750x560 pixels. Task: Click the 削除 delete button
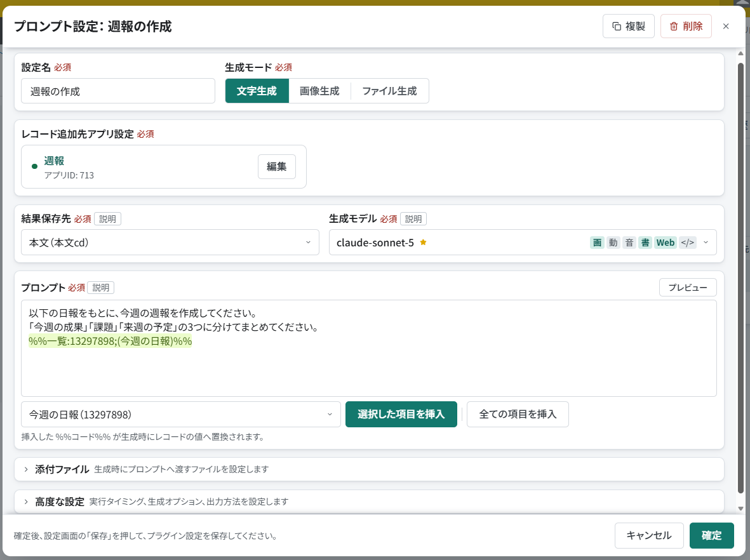click(x=686, y=26)
